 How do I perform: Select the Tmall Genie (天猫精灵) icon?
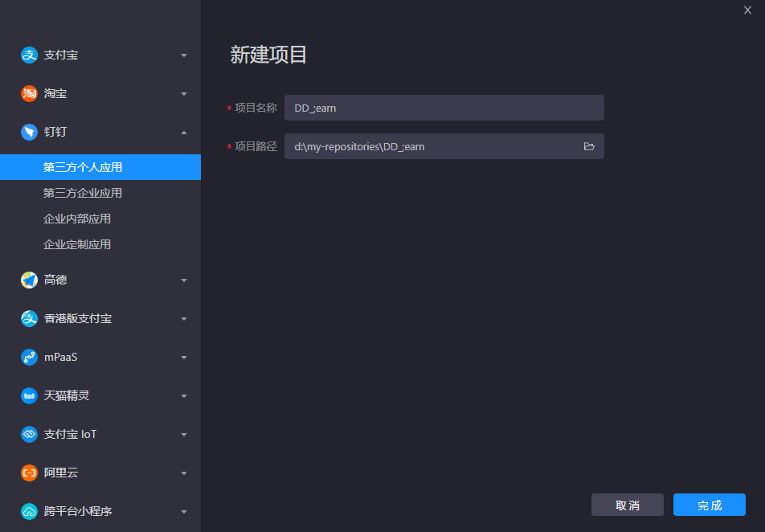tap(28, 395)
